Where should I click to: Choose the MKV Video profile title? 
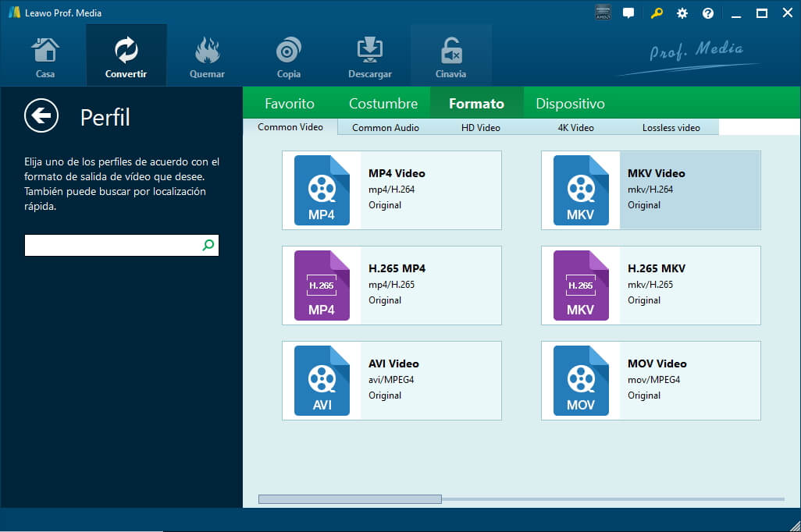coord(657,174)
